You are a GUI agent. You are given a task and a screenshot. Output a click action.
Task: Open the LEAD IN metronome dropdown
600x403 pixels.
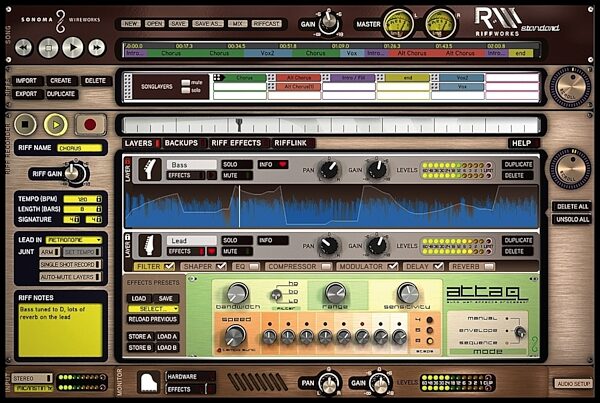[74, 240]
